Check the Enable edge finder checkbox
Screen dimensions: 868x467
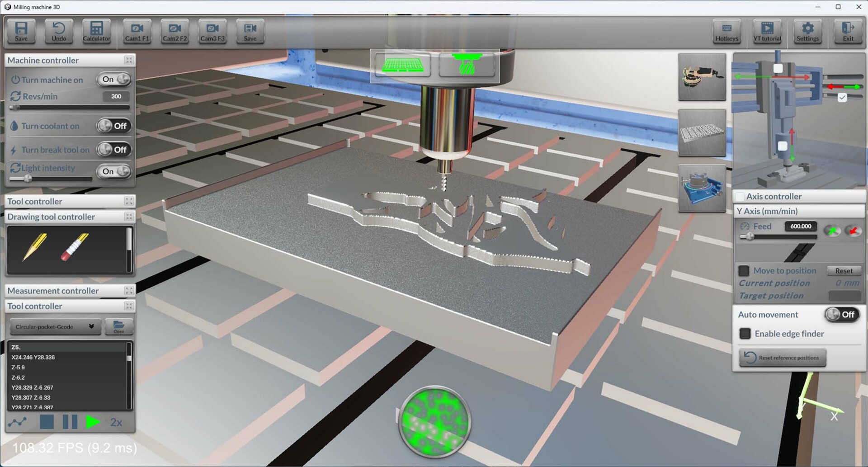click(x=745, y=334)
